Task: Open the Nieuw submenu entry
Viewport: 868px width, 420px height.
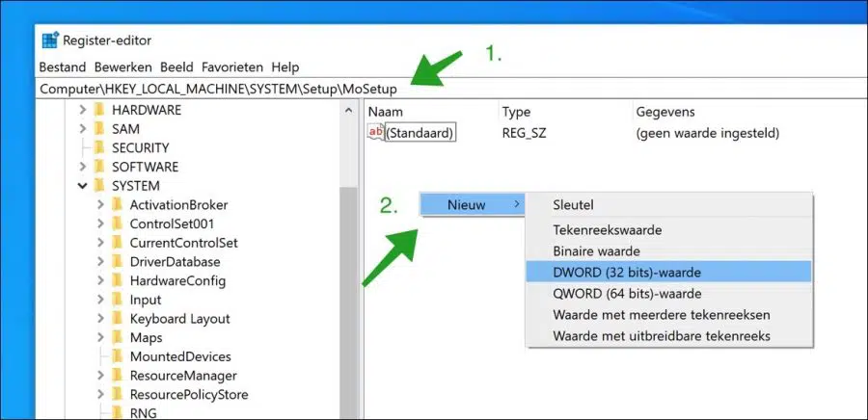Action: [473, 204]
